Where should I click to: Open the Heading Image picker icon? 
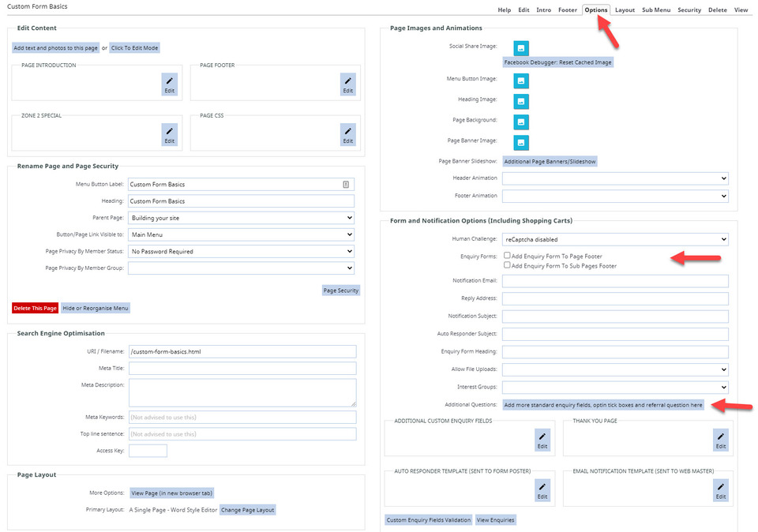point(521,101)
